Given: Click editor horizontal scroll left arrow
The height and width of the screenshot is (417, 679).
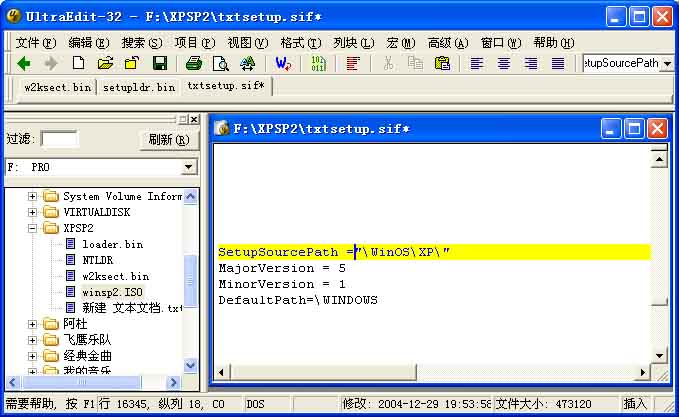Looking at the screenshot, I should 221,372.
